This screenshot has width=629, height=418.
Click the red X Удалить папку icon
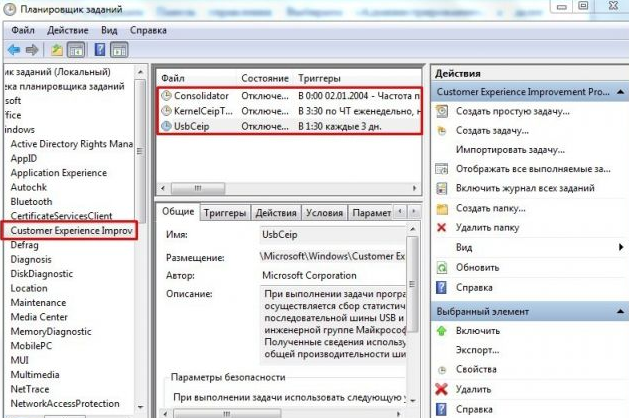tap(441, 227)
